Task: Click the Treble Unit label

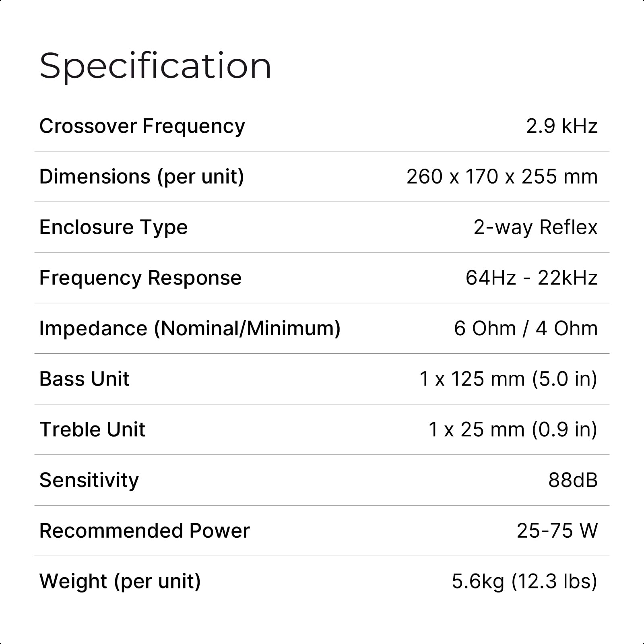Action: (92, 429)
